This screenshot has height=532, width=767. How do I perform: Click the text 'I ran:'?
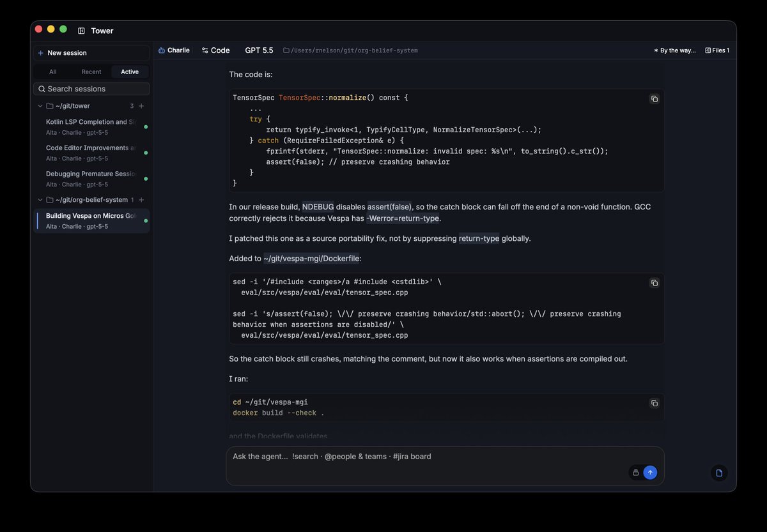click(x=239, y=379)
